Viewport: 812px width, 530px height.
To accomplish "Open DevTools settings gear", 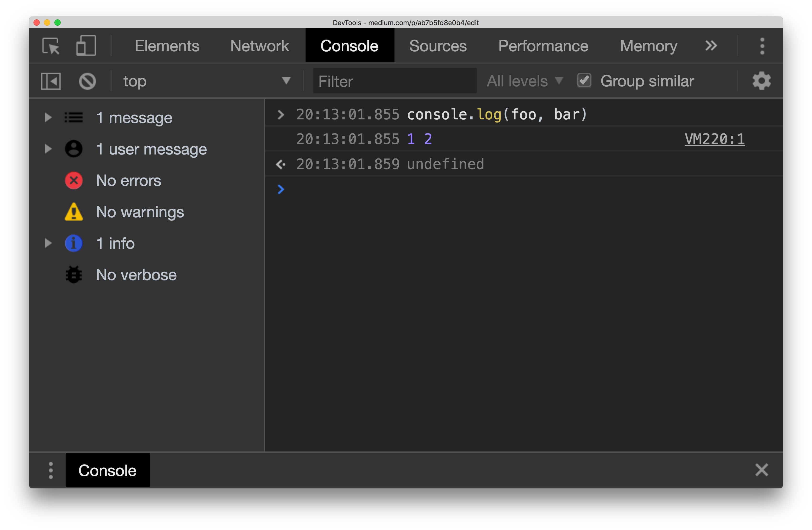I will (x=761, y=81).
